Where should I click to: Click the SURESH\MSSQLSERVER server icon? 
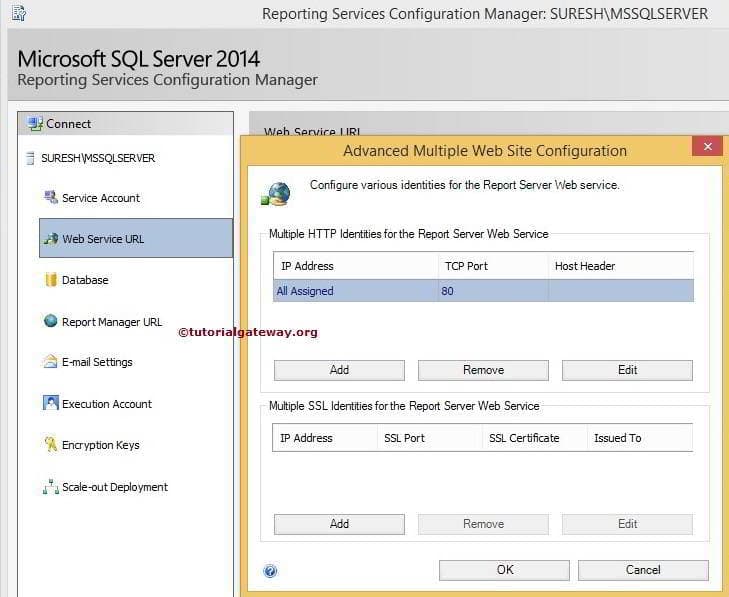30,158
